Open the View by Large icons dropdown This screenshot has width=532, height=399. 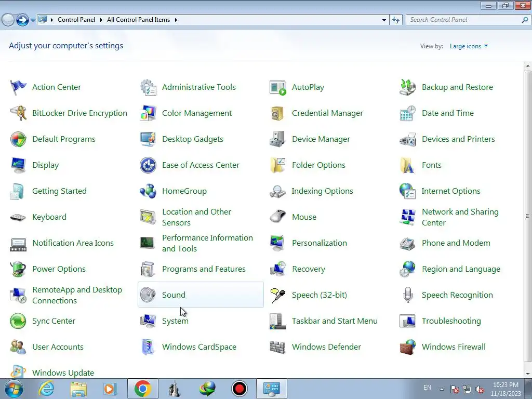(x=469, y=46)
